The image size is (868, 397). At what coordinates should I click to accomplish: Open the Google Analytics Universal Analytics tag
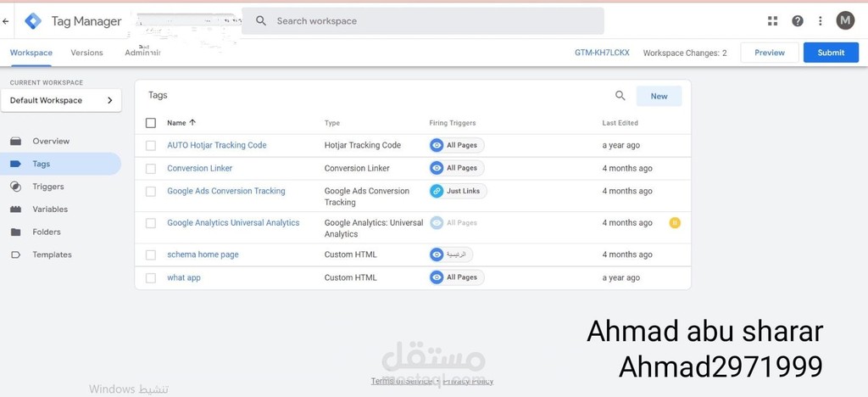click(x=233, y=222)
